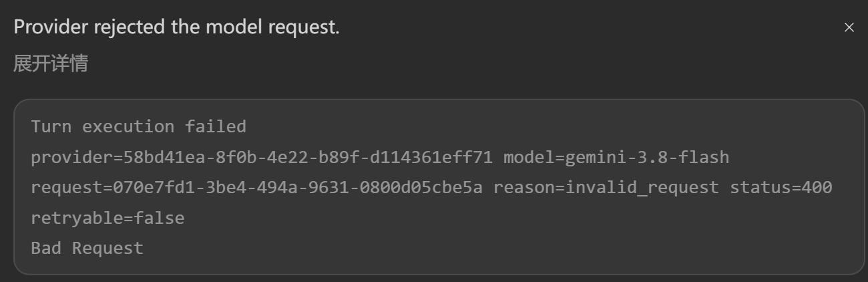The height and width of the screenshot is (282, 868).
Task: Toggle the 展开详情 details section
Action: tap(51, 64)
